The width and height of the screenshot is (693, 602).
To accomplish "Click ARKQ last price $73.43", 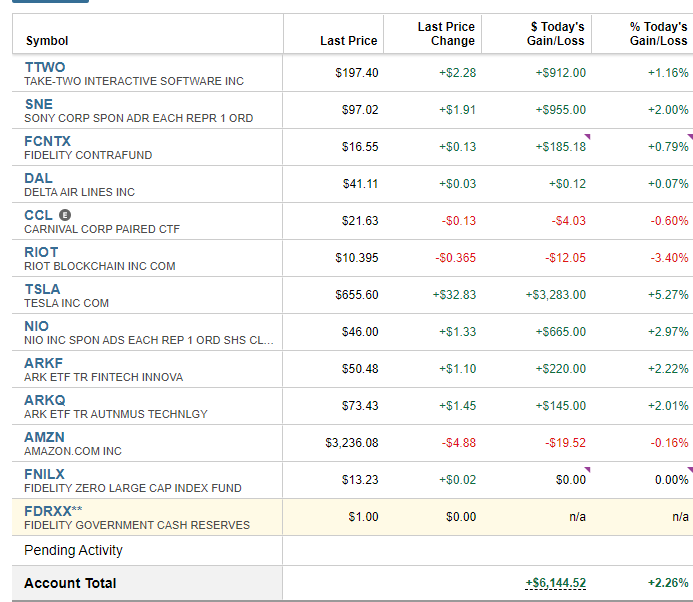I will [x=360, y=406].
